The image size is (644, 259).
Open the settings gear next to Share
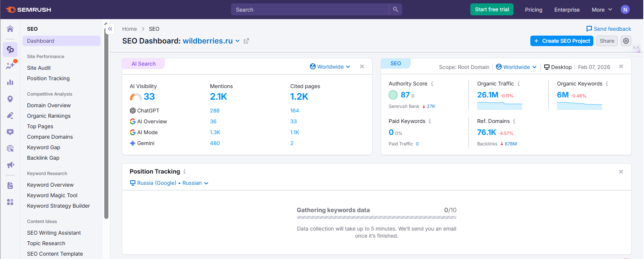point(626,41)
